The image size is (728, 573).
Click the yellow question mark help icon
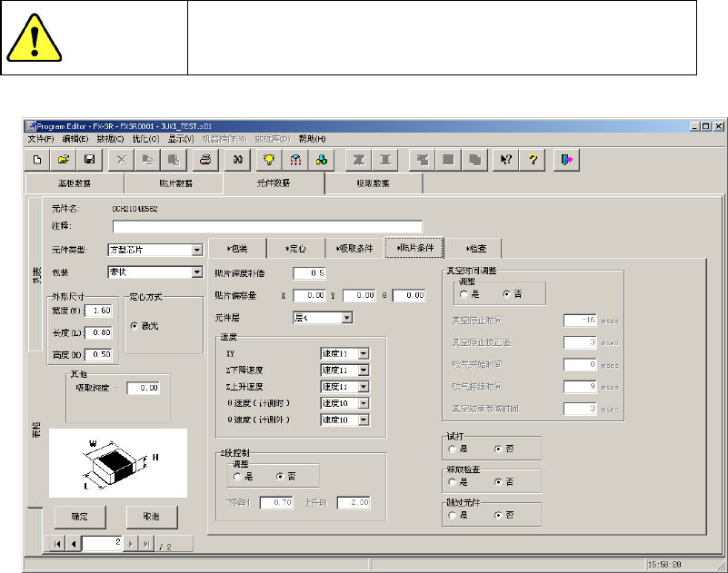click(534, 159)
